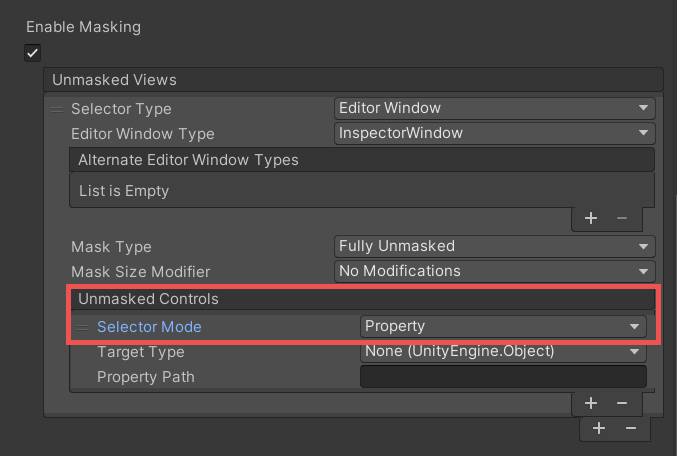
Task: Select the highlighted Selector Mode label
Action: (149, 327)
